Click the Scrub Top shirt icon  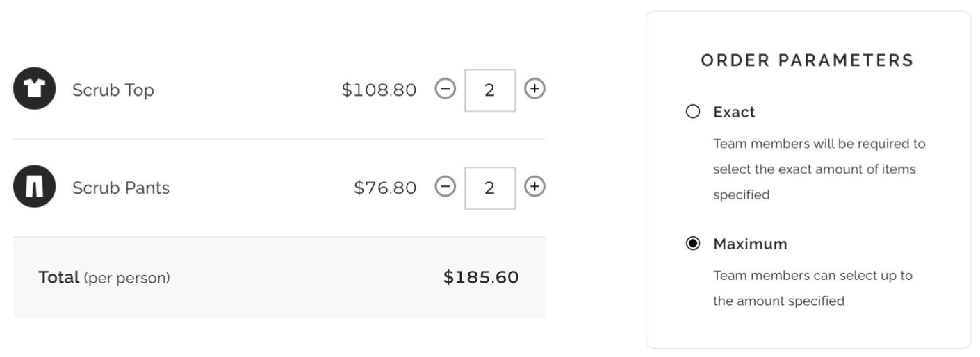click(x=34, y=90)
